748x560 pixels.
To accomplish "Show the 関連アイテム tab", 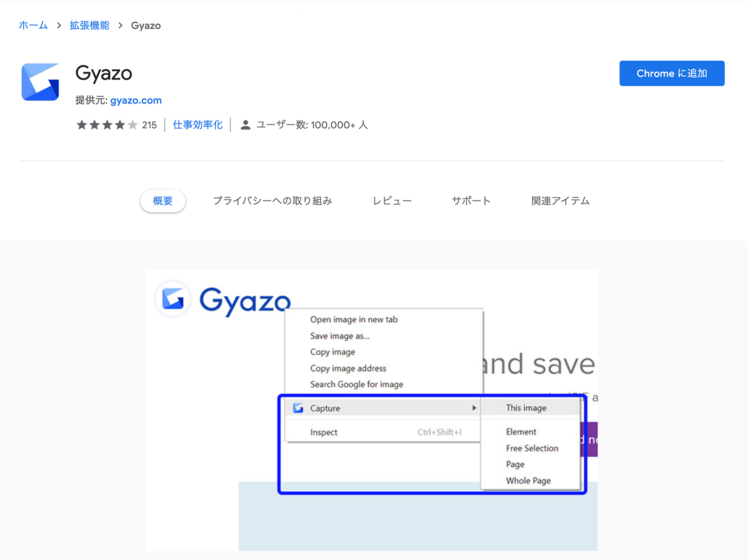I will coord(560,201).
